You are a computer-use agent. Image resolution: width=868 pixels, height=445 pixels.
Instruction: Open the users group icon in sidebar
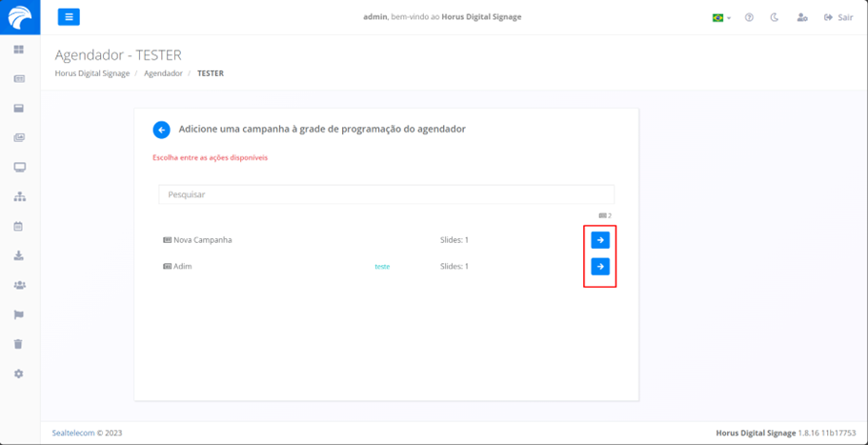(x=19, y=286)
